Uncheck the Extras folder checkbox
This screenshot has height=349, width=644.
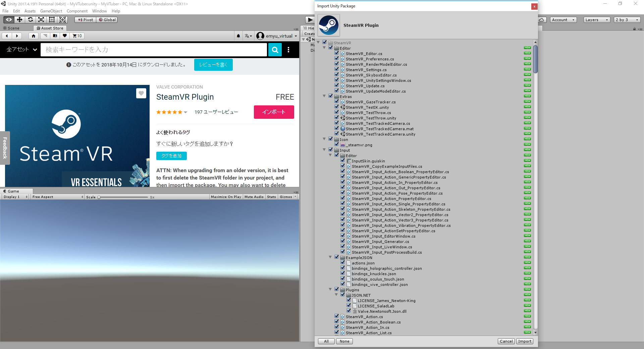click(331, 96)
